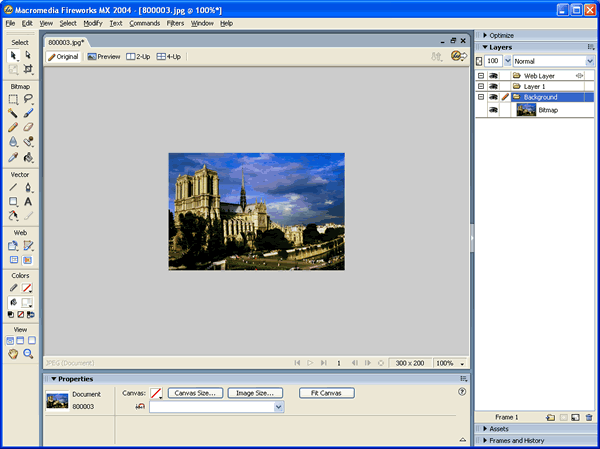Hide Layer 1 with its eye icon
The width and height of the screenshot is (600, 449).
[x=493, y=87]
